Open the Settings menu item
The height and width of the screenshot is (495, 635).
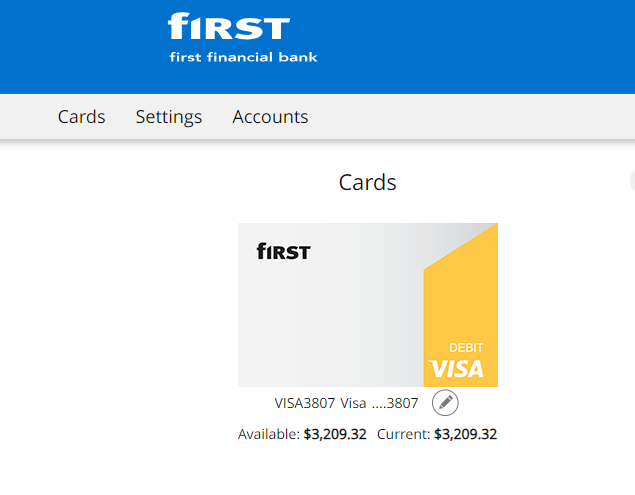[169, 117]
